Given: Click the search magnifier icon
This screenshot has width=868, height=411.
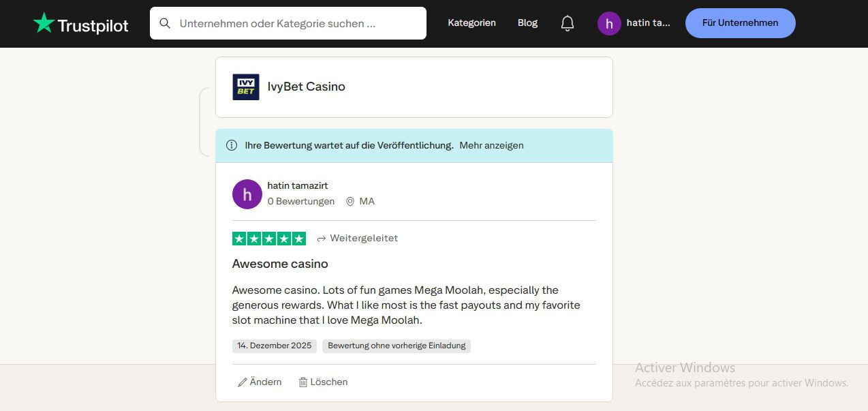Looking at the screenshot, I should [165, 23].
